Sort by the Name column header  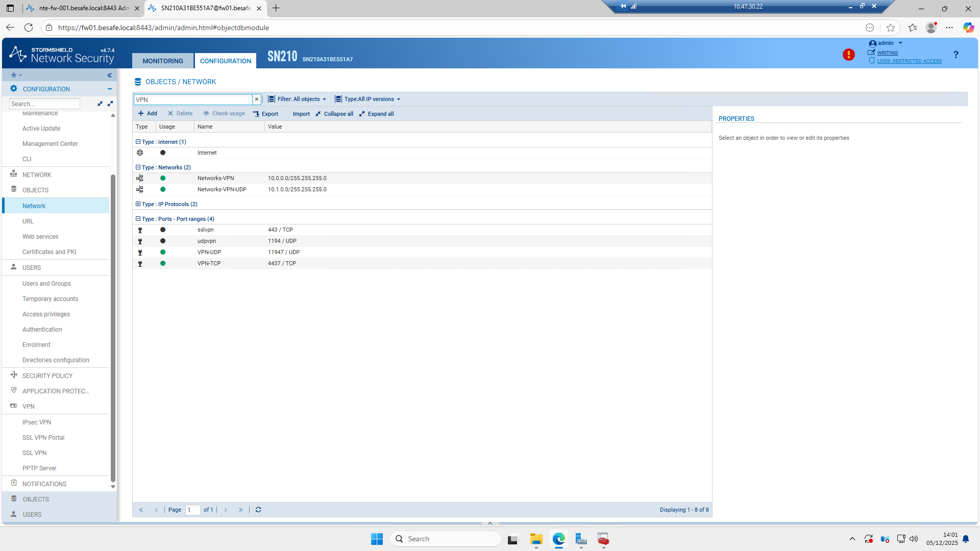[229, 127]
